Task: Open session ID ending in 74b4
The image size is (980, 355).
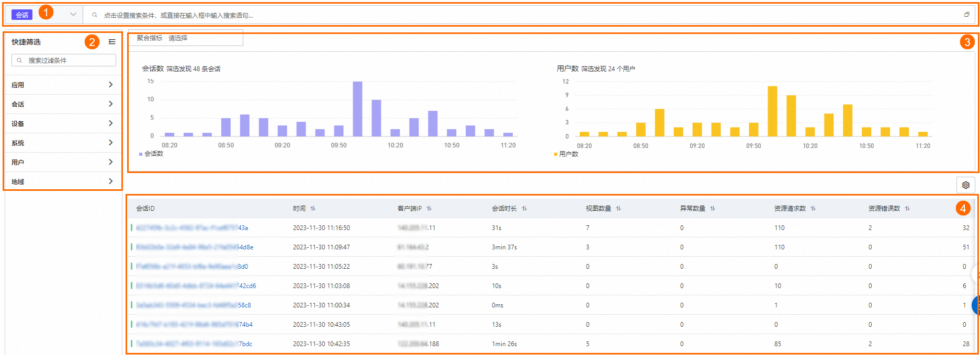Action: [194, 325]
